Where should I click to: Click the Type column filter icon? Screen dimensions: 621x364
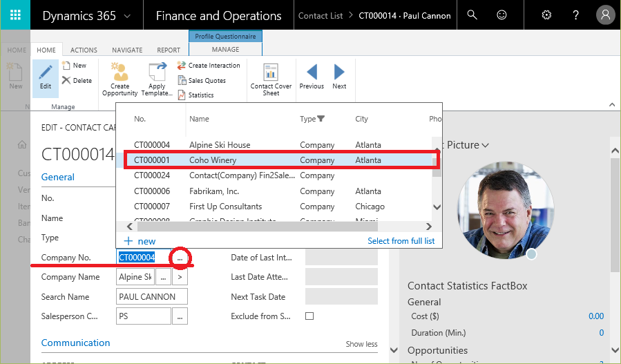(x=321, y=118)
